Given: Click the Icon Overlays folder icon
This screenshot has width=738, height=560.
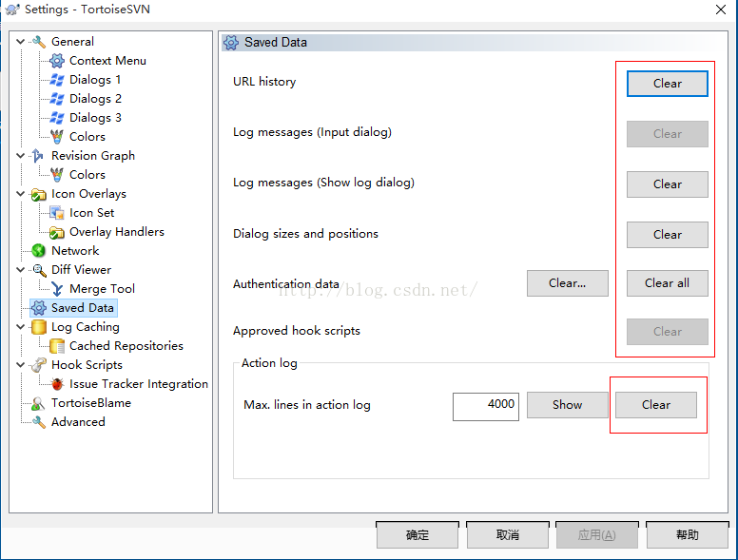Looking at the screenshot, I should pyautogui.click(x=39, y=194).
